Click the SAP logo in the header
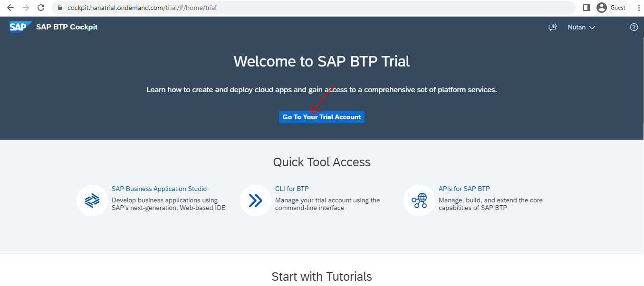This screenshot has height=286, width=644. pos(20,27)
